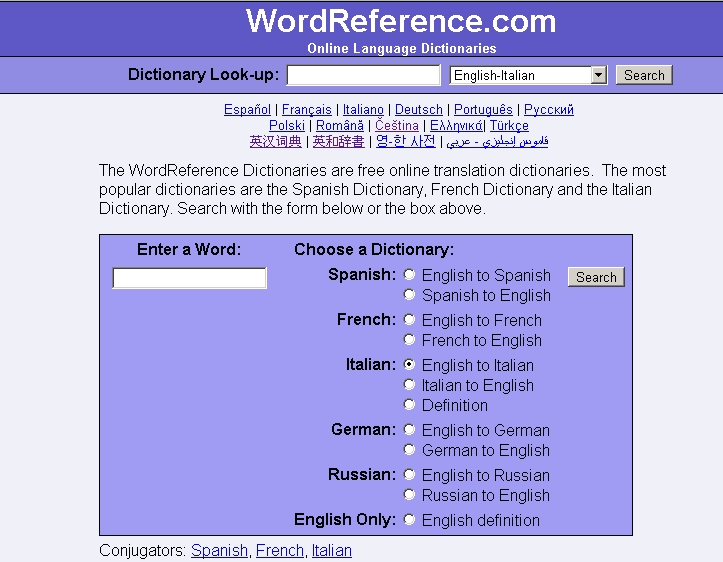
Task: Choose the French to English option
Action: [409, 340]
